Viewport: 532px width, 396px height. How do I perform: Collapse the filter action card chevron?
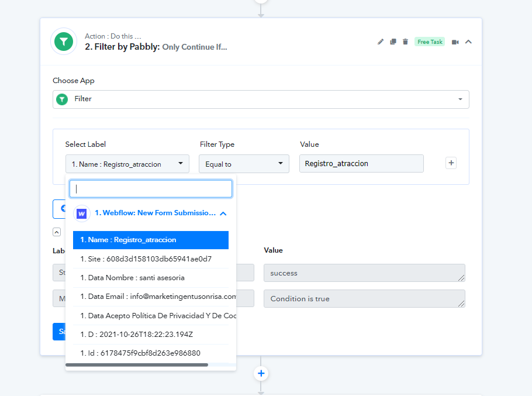coord(468,42)
